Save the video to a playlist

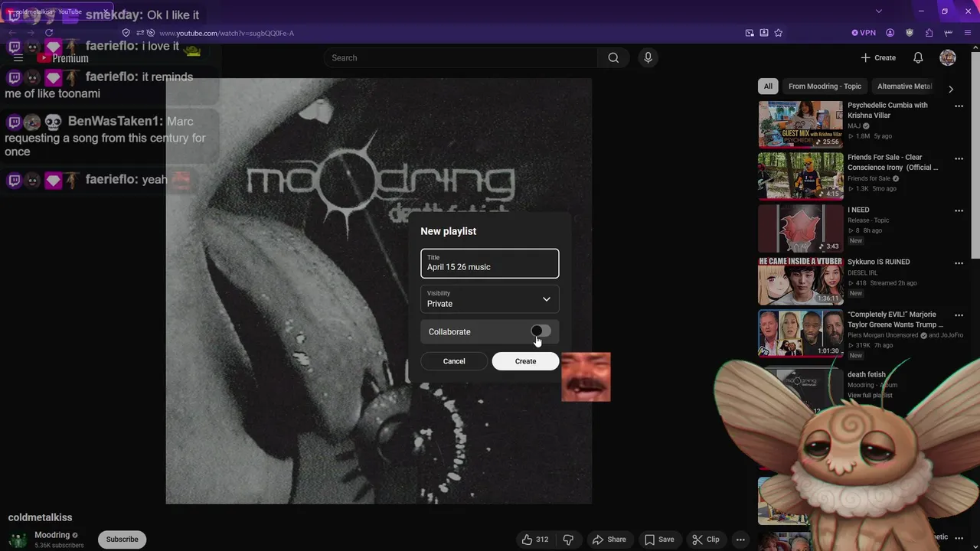click(658, 540)
